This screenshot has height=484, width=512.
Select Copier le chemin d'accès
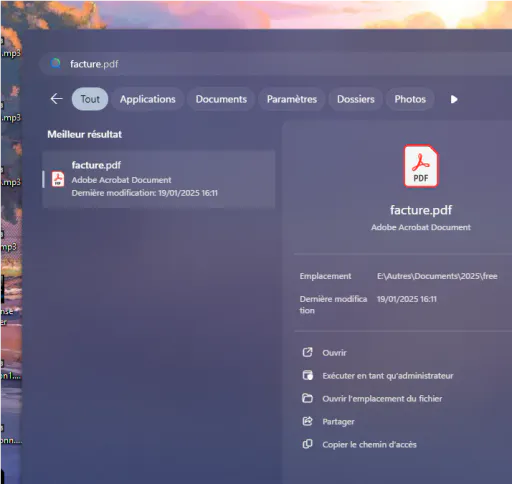[369, 445]
